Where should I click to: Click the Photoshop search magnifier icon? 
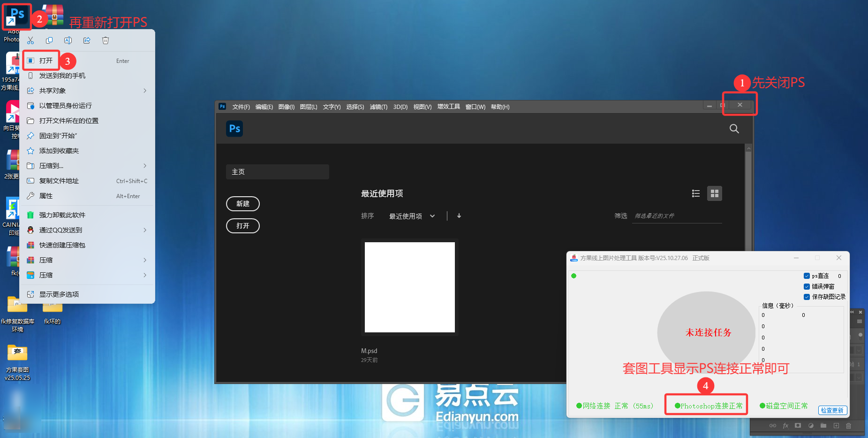(x=734, y=129)
